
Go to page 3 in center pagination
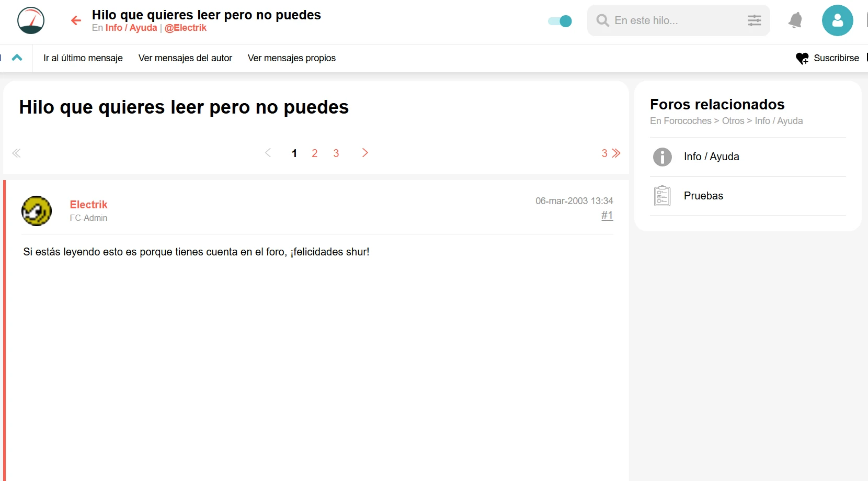(x=336, y=153)
